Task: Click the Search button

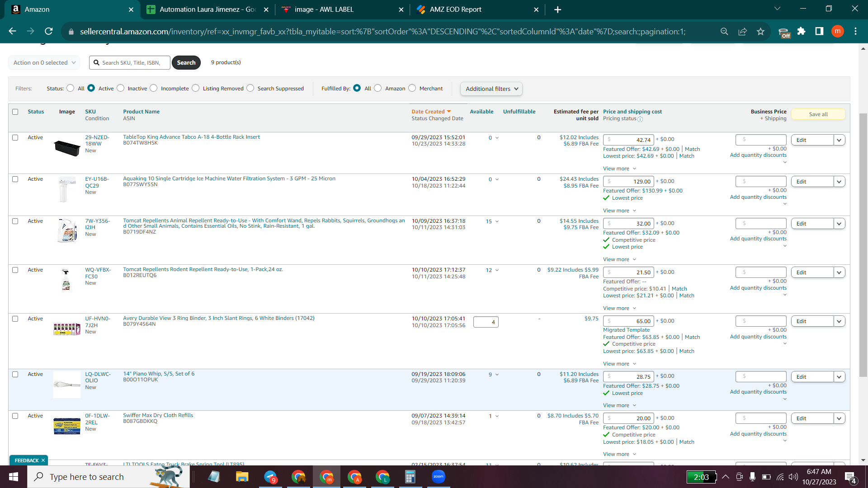Action: coord(186,62)
